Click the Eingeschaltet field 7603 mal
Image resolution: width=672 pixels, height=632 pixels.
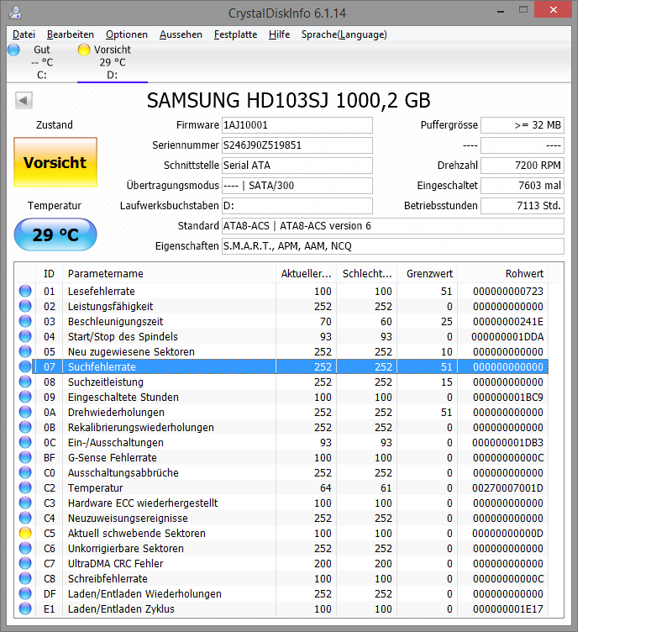522,186
